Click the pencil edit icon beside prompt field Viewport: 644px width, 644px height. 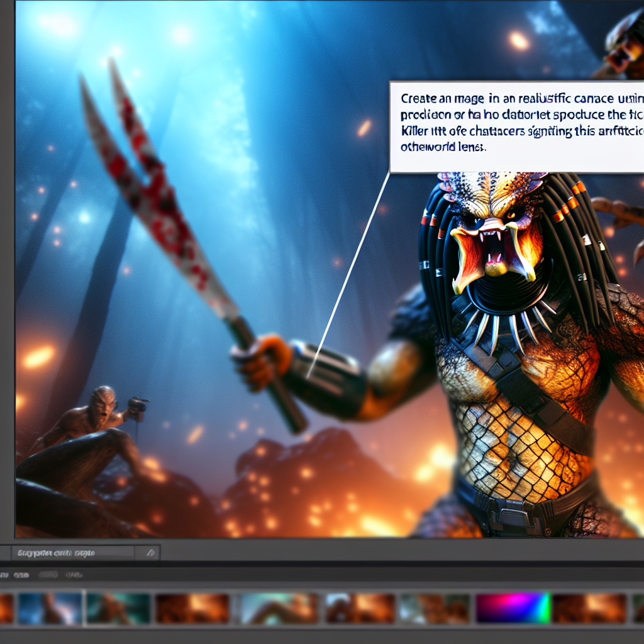150,553
